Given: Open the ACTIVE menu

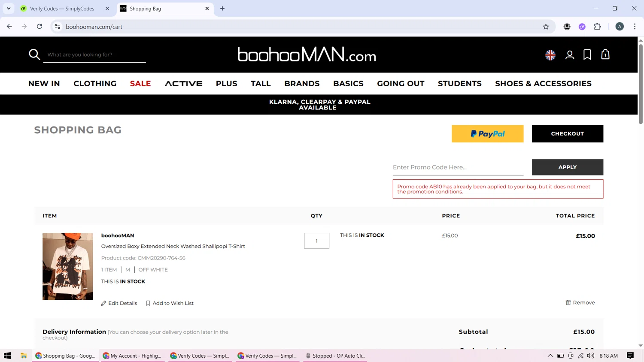Looking at the screenshot, I should [184, 84].
